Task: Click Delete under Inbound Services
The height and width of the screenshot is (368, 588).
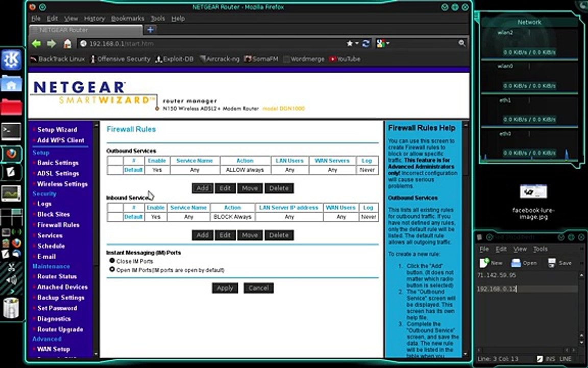Action: pyautogui.click(x=279, y=235)
